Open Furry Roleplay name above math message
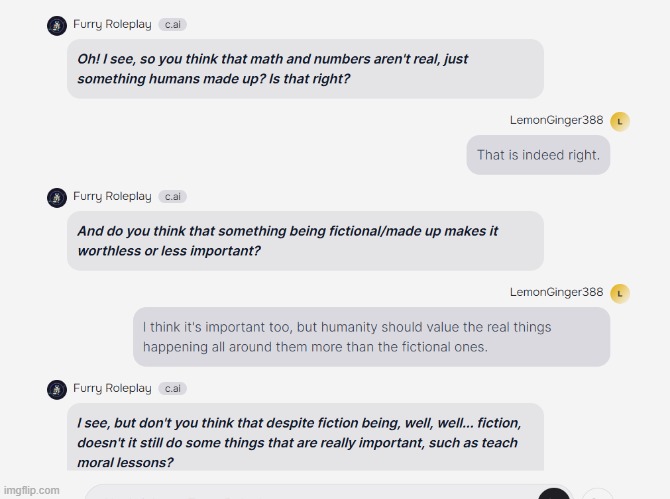Screen dimensions: 670x499 click(x=112, y=24)
